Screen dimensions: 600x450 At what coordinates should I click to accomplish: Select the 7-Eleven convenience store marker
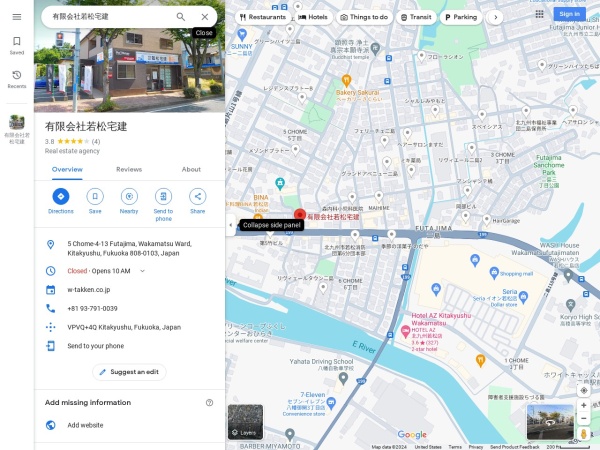pos(331,402)
